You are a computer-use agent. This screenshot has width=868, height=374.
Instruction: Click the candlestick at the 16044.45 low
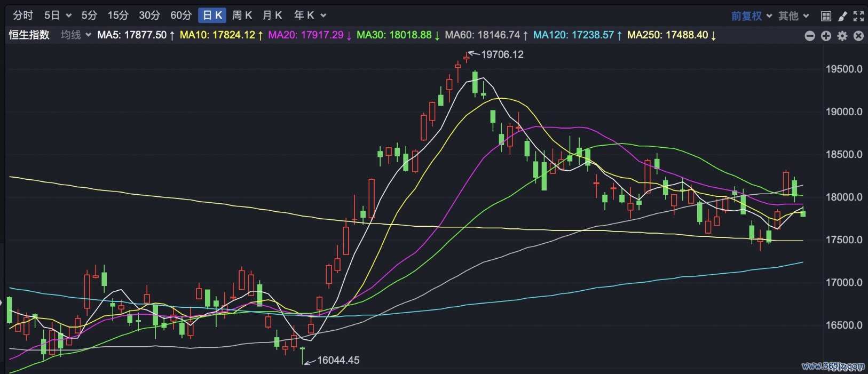click(x=303, y=355)
